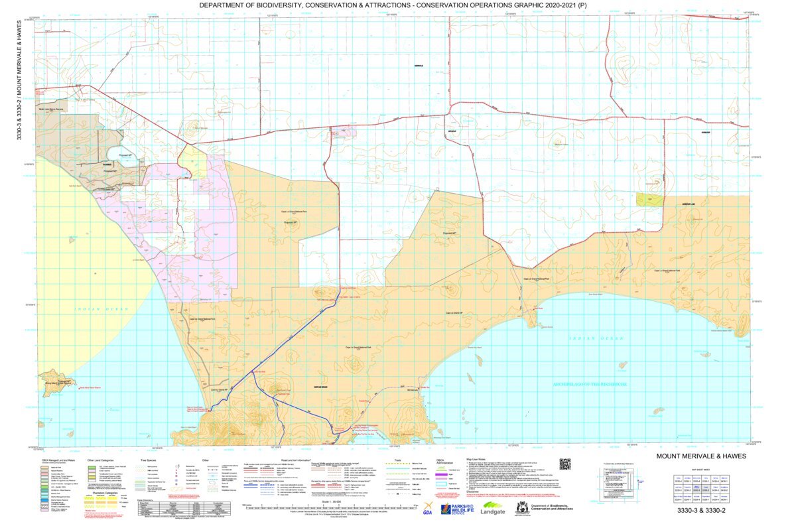Click the Parks and Wildlife Service logo

point(458,509)
